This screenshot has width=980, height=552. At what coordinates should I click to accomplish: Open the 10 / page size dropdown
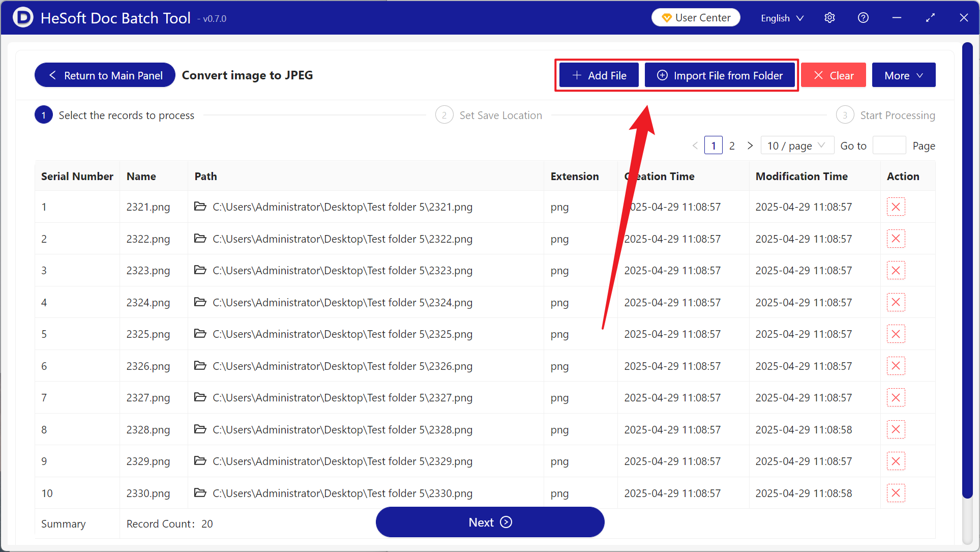(797, 146)
